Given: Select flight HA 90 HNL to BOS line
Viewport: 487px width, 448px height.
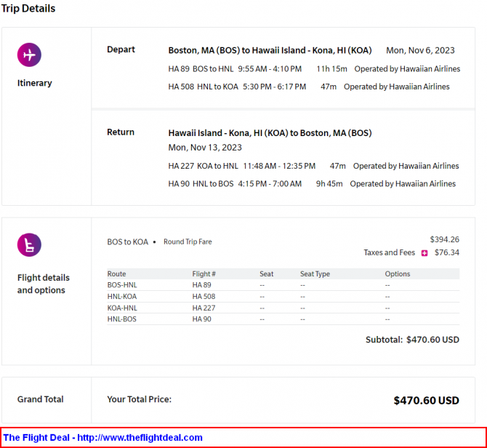Looking at the screenshot, I should [312, 184].
